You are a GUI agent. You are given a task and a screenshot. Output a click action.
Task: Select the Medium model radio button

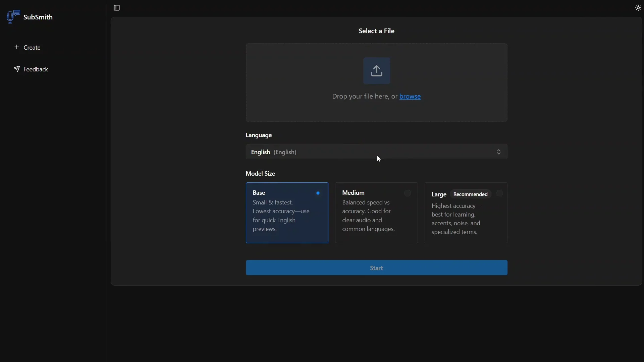coord(408,193)
